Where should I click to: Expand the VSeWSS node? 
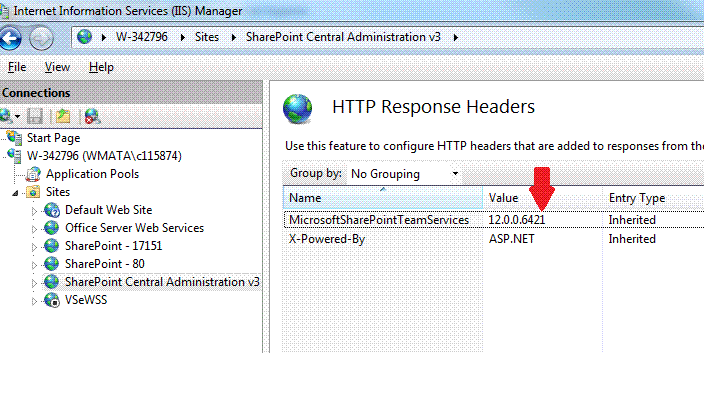pyautogui.click(x=34, y=301)
